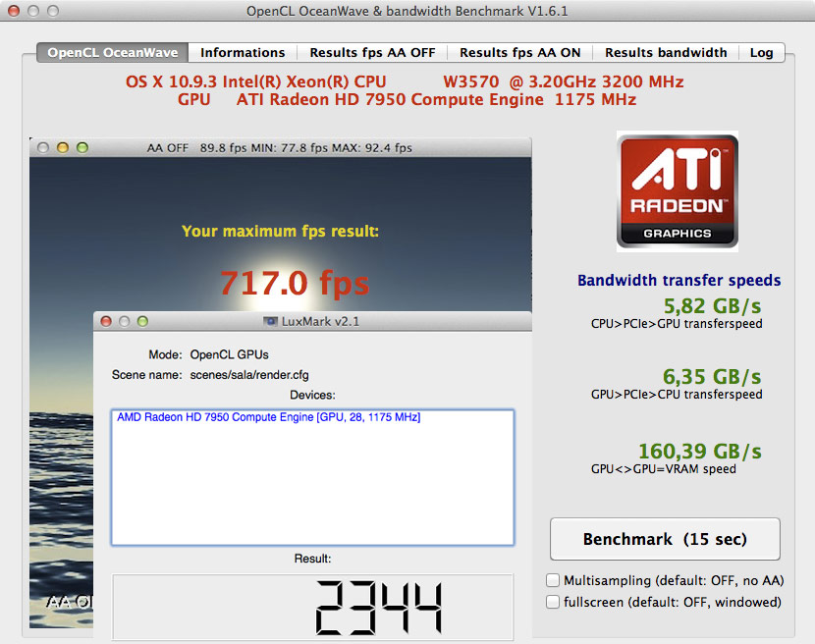
Task: Click the Result: label in LuxMark
Action: point(312,559)
